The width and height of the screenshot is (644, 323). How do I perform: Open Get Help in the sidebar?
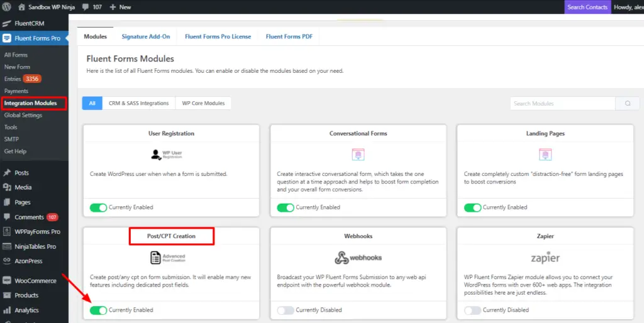point(15,151)
